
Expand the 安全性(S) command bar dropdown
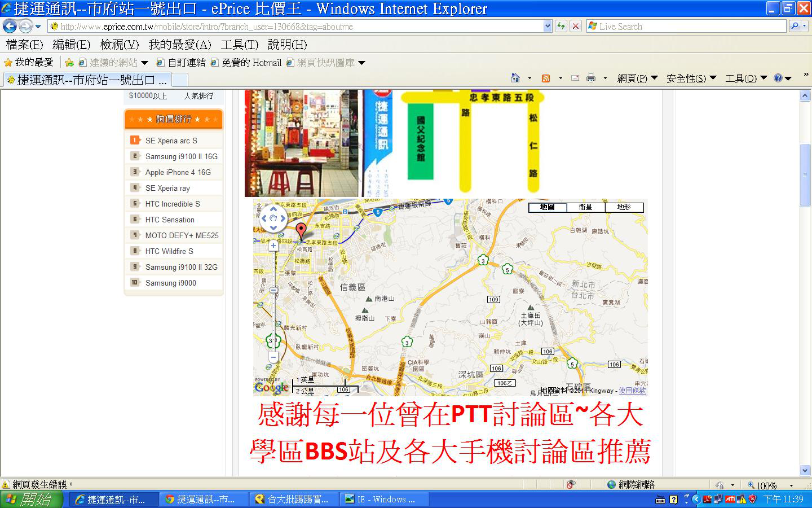(x=713, y=78)
